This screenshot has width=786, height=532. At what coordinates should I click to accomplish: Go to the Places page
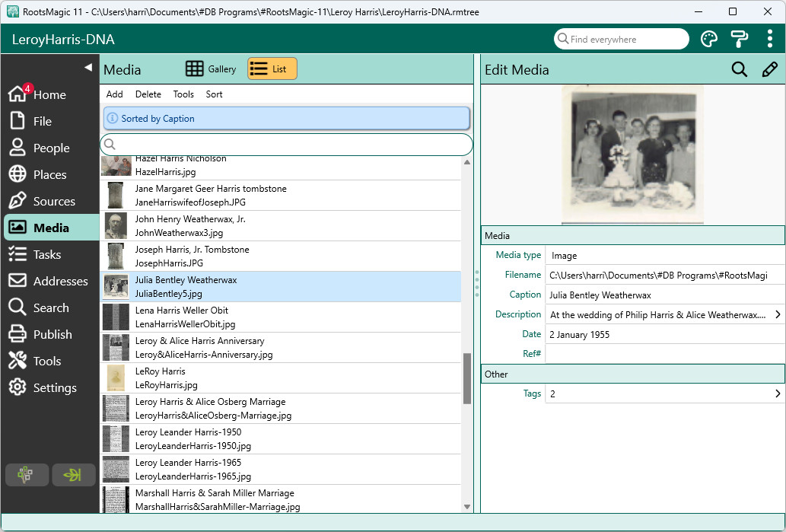pos(50,174)
